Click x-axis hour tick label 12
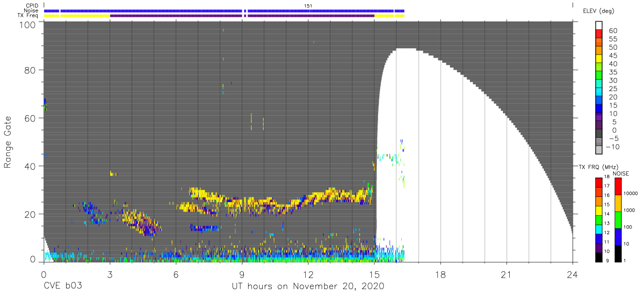The height and width of the screenshot is (297, 644). click(308, 274)
